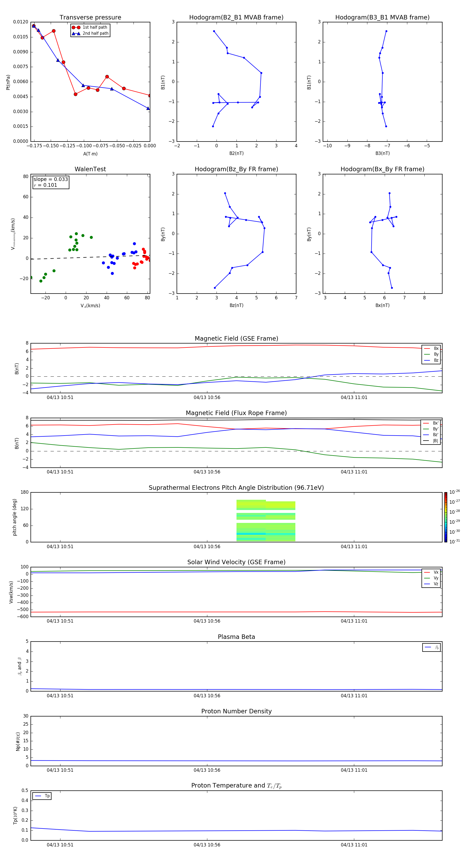Click the 0.0120 tick on Transverse pressure axis
473x868 pixels.
(20, 22)
